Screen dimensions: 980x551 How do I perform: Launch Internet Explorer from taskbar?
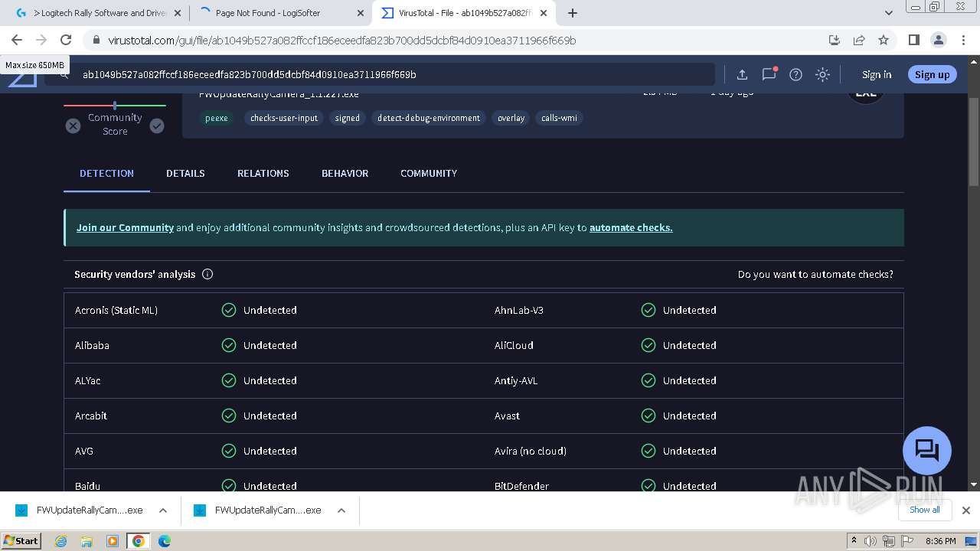tap(60, 541)
